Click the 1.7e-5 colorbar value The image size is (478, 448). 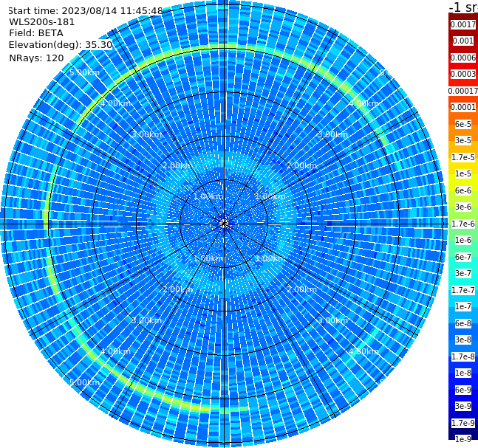pos(463,157)
